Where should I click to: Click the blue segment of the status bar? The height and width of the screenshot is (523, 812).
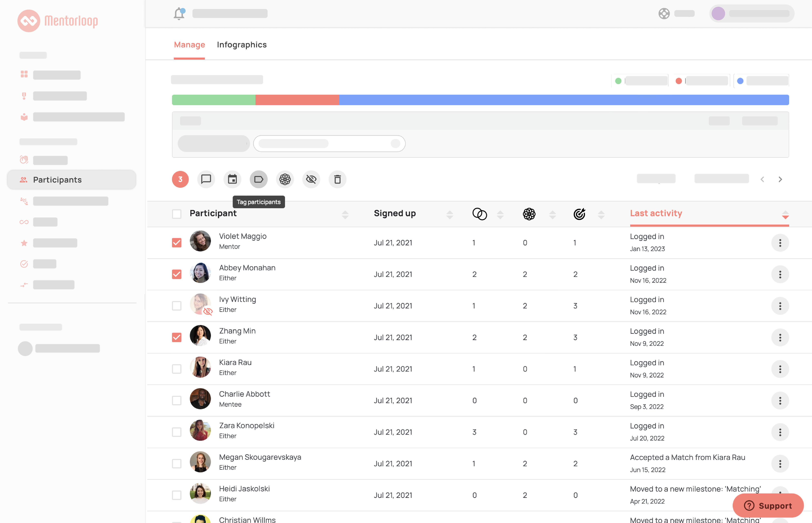point(564,100)
